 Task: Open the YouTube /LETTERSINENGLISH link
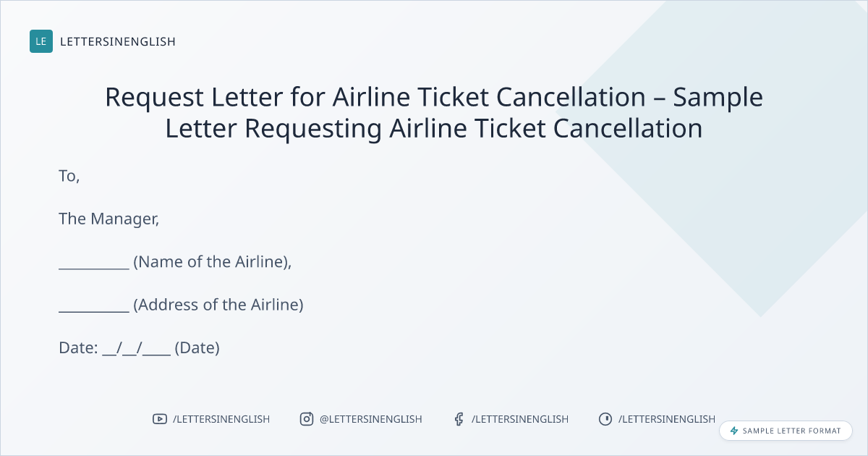pyautogui.click(x=221, y=419)
